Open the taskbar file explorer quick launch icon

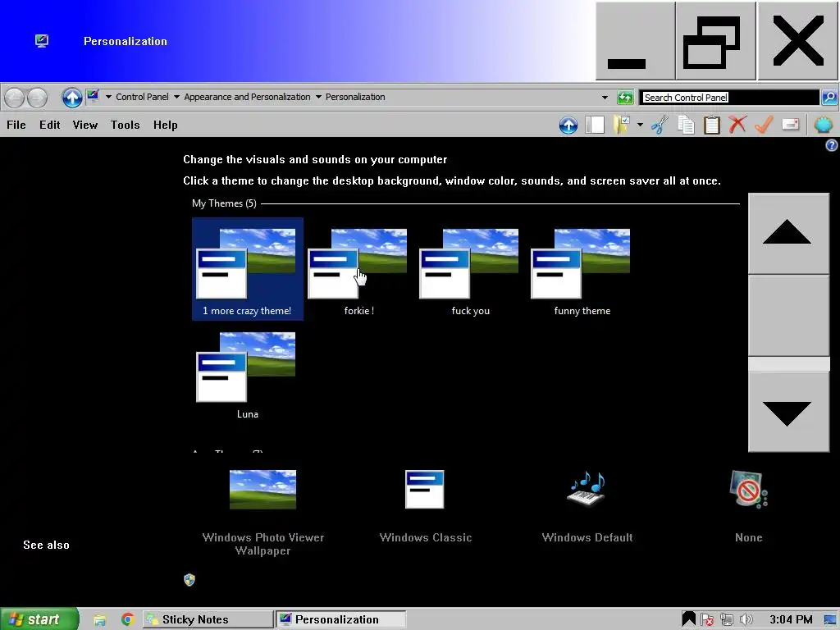point(99,620)
